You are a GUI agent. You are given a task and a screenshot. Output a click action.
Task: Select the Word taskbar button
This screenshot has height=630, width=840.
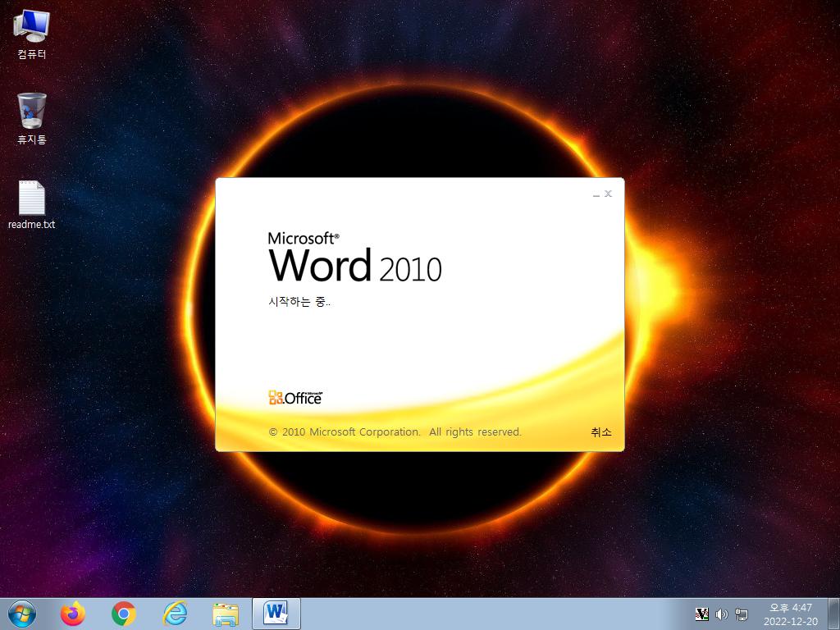click(x=276, y=614)
